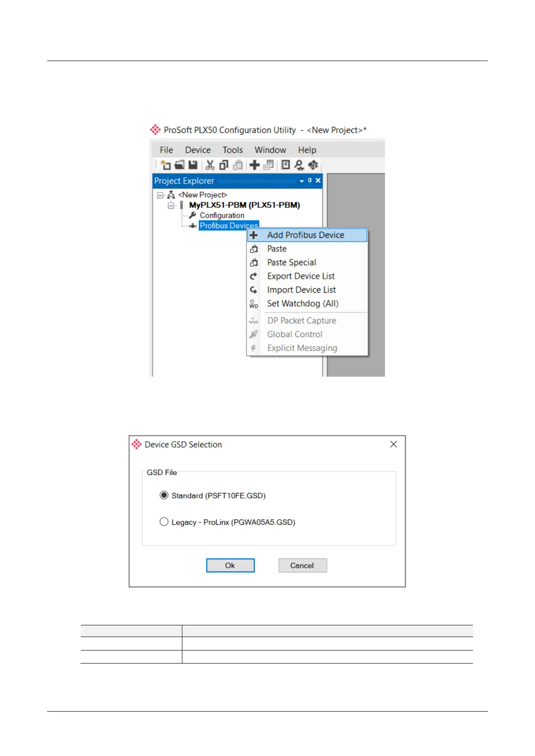
Task: Click the icon beside DP Packet Capture
Action: point(254,321)
